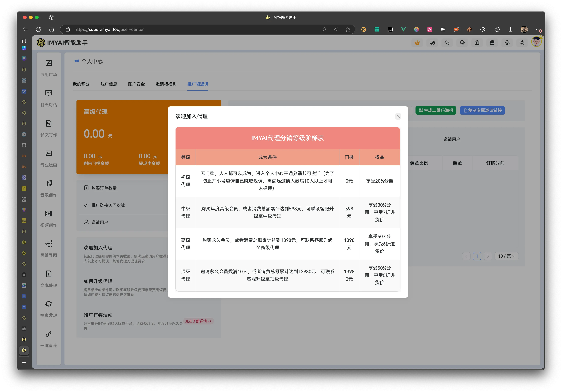
Task: Click the 佣金比例 column header
Action: (419, 163)
